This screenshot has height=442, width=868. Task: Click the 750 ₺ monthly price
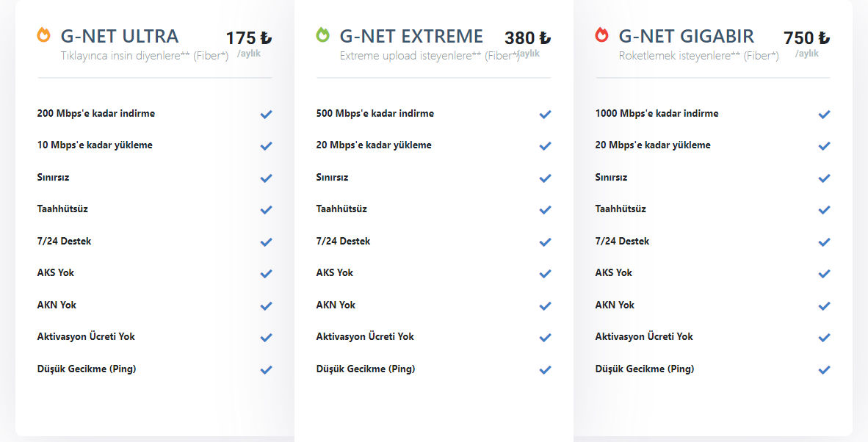click(x=806, y=38)
